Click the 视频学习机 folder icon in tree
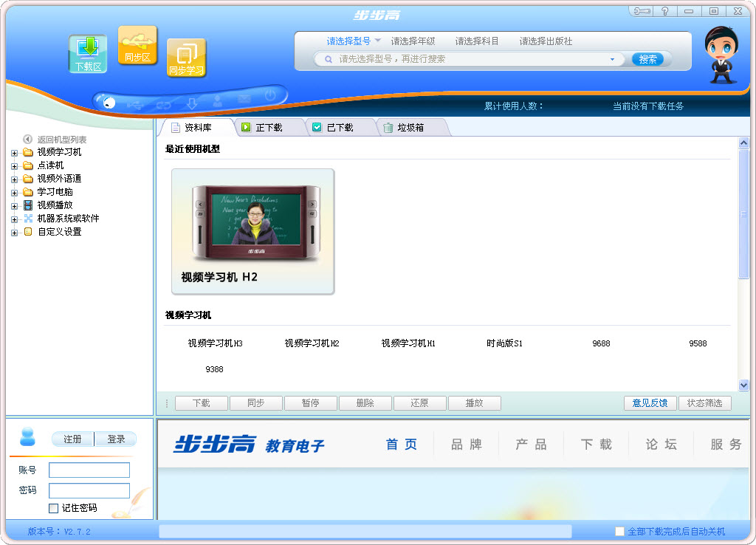The width and height of the screenshot is (756, 545). coord(28,152)
